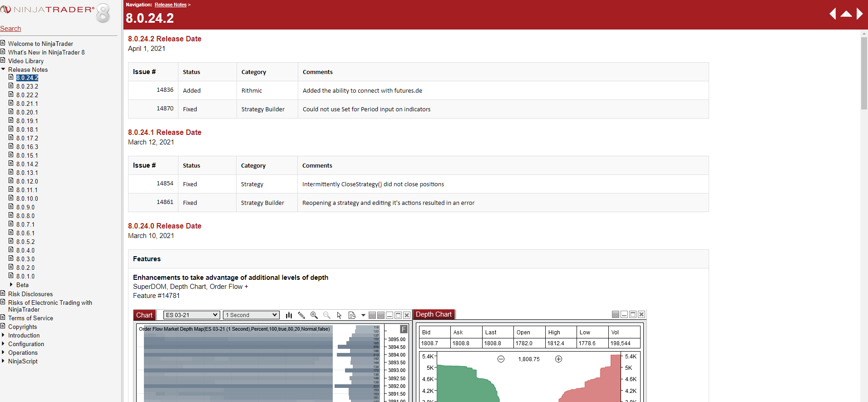Expand the Introduction section

[x=3, y=335]
